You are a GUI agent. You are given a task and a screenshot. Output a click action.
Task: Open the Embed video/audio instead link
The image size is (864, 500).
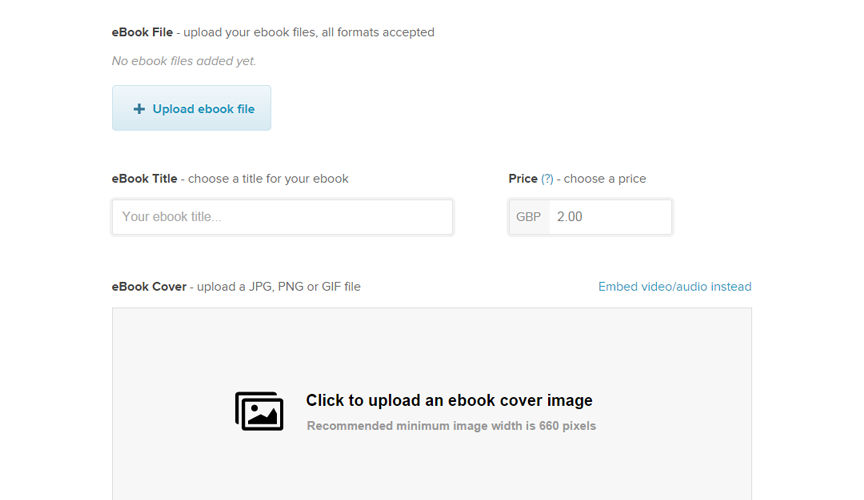[x=674, y=287]
